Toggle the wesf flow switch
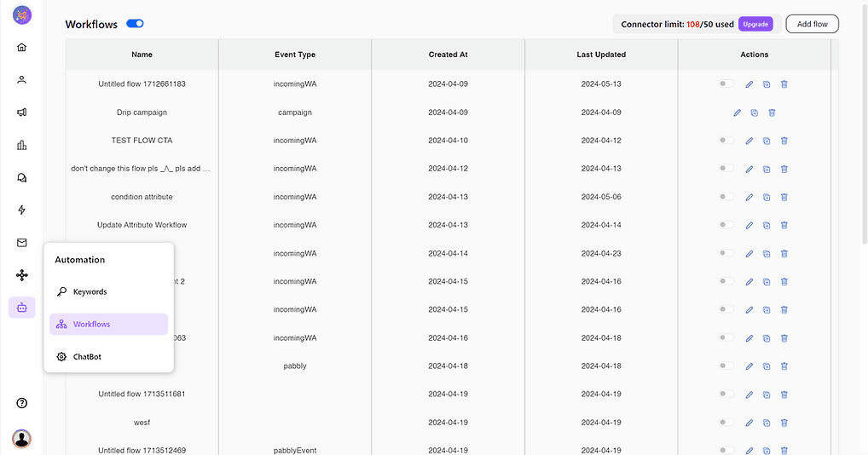The image size is (868, 455). point(726,422)
